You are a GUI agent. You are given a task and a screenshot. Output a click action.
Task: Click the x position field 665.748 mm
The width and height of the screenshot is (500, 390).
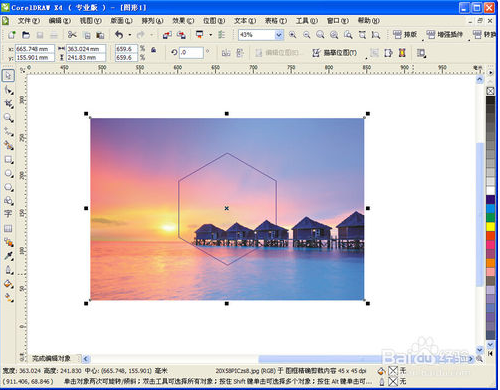(x=35, y=49)
